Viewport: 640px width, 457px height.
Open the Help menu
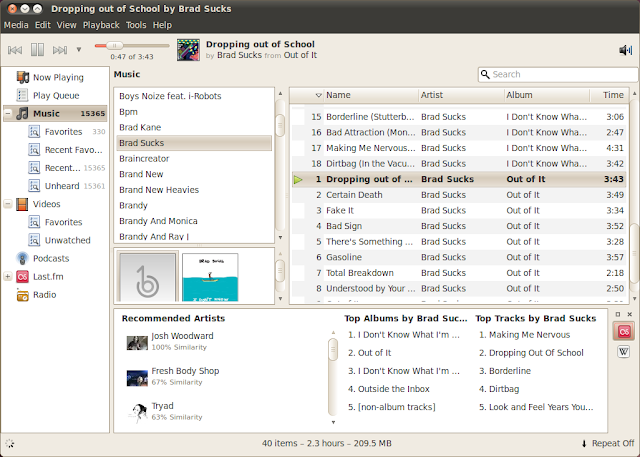[x=162, y=25]
